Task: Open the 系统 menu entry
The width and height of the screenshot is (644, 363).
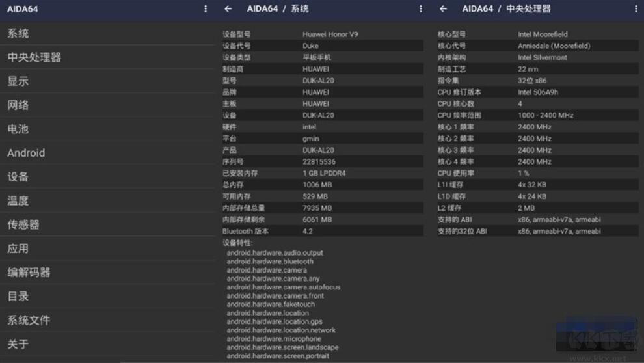Action: point(107,33)
